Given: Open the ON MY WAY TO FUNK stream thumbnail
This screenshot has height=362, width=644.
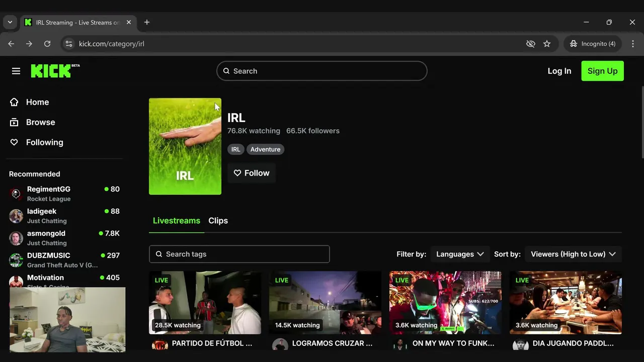Looking at the screenshot, I should pos(445,303).
